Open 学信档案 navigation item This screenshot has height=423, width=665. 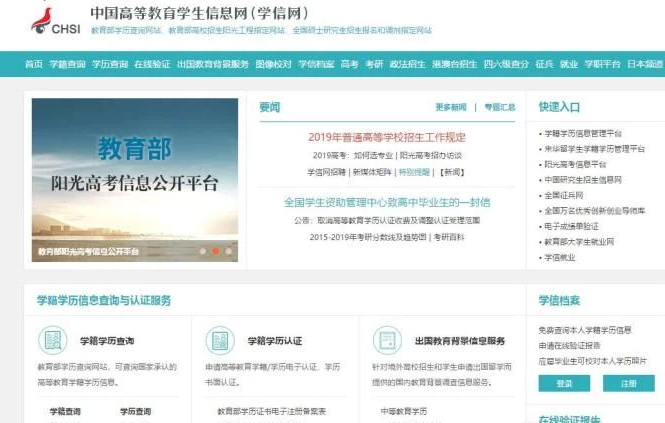pos(316,64)
